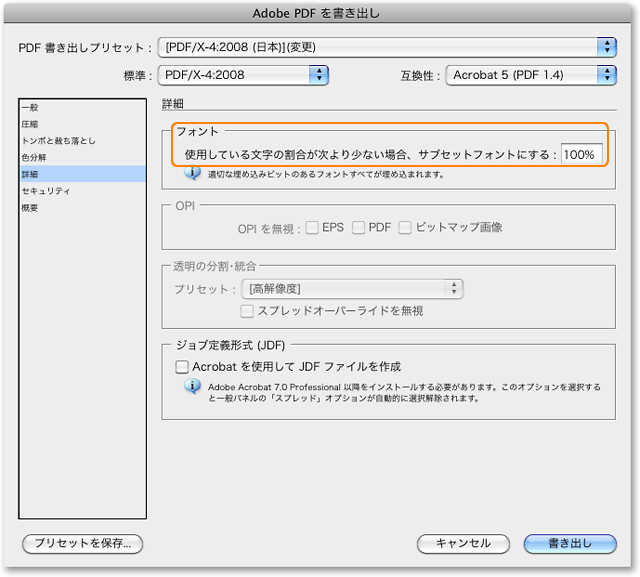Open the PDF 書き出しプリセット dropdown
Viewport: 640px width, 577px height.
click(x=388, y=47)
